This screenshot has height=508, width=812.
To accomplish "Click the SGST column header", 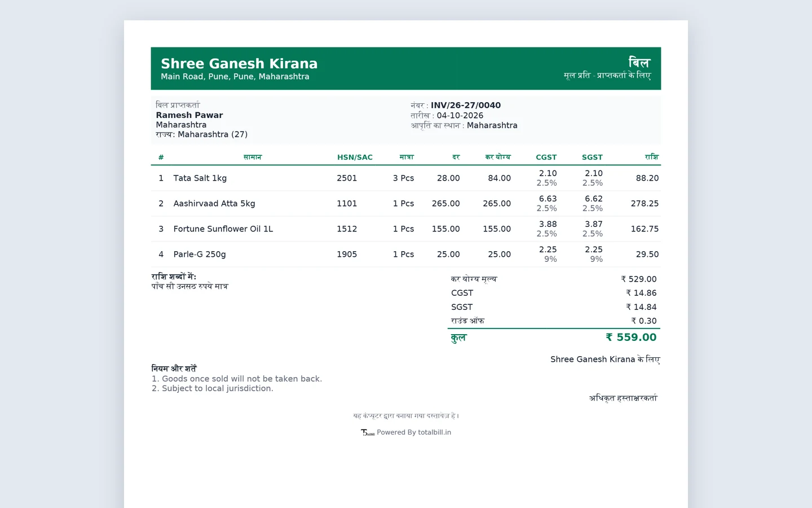I will click(x=592, y=157).
